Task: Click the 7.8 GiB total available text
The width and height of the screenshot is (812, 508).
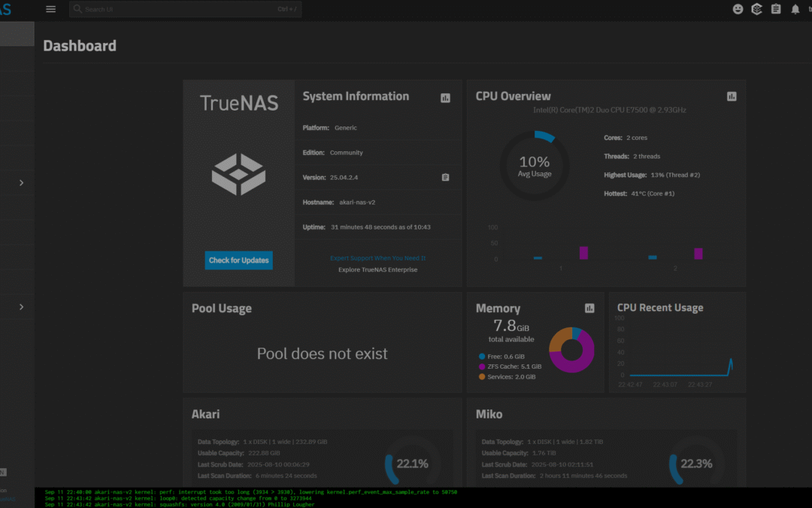Action: (x=511, y=330)
